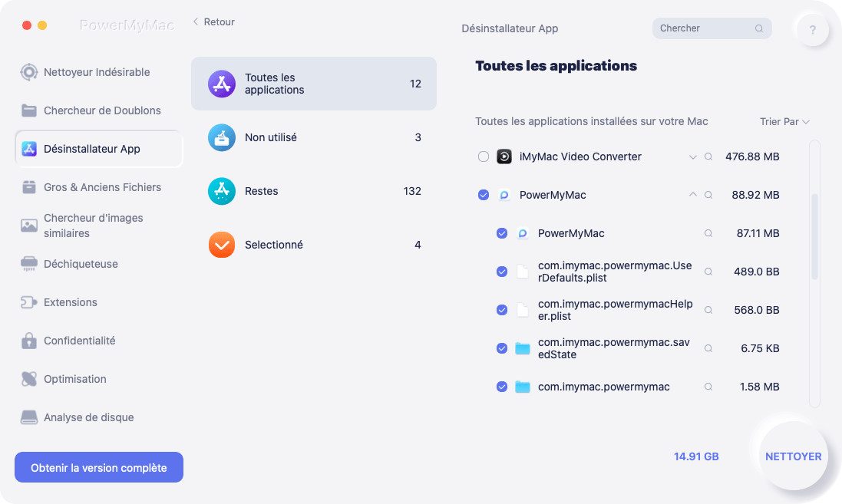Image resolution: width=842 pixels, height=504 pixels.
Task: Click Obtenir la version complète
Action: [x=99, y=467]
